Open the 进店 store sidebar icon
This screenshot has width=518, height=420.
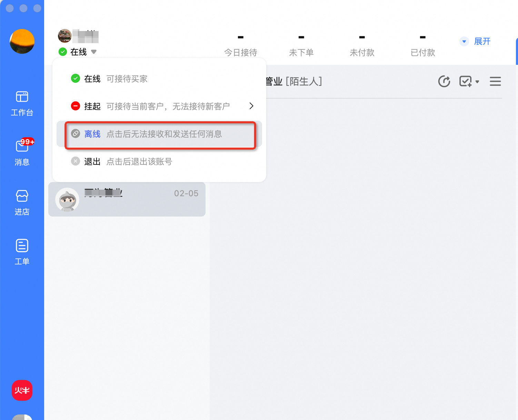pyautogui.click(x=22, y=203)
